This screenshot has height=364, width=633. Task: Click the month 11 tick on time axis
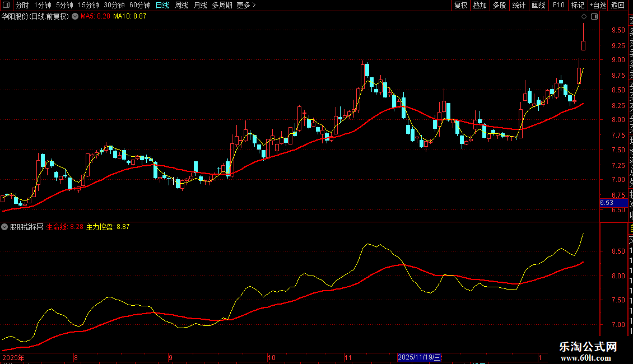pyautogui.click(x=348, y=357)
